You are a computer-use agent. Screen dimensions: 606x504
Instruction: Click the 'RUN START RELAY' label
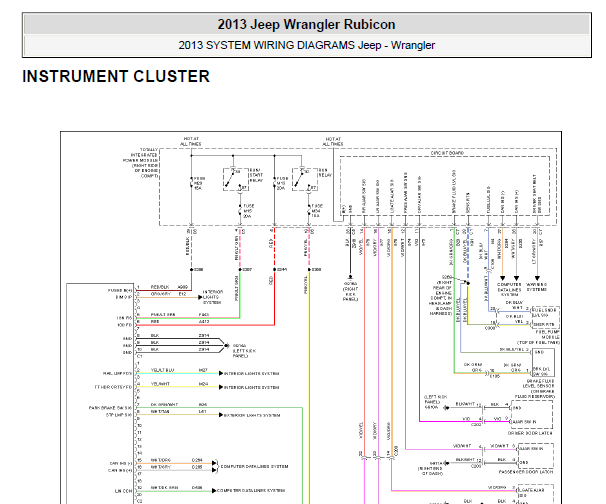coord(256,175)
